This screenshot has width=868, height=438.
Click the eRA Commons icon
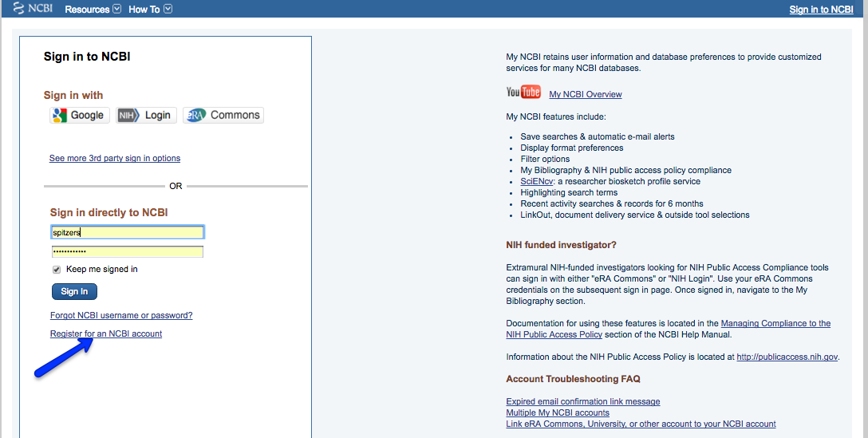pos(195,115)
